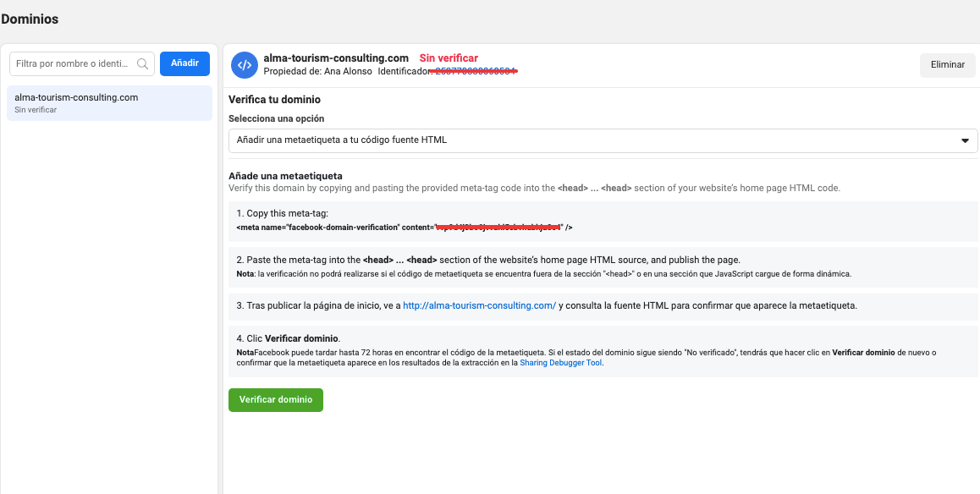Click step 2 'Paste the meta-tag' instruction

(488, 260)
